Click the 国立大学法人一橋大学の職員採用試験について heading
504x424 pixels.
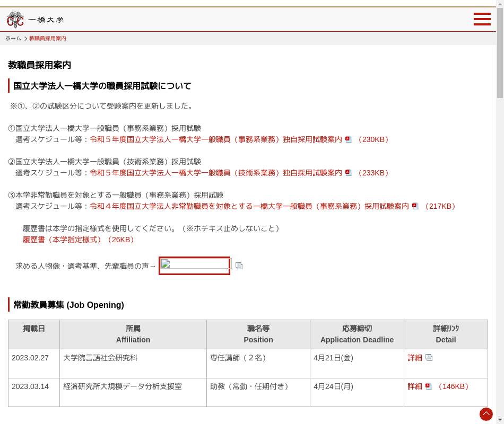tap(102, 86)
